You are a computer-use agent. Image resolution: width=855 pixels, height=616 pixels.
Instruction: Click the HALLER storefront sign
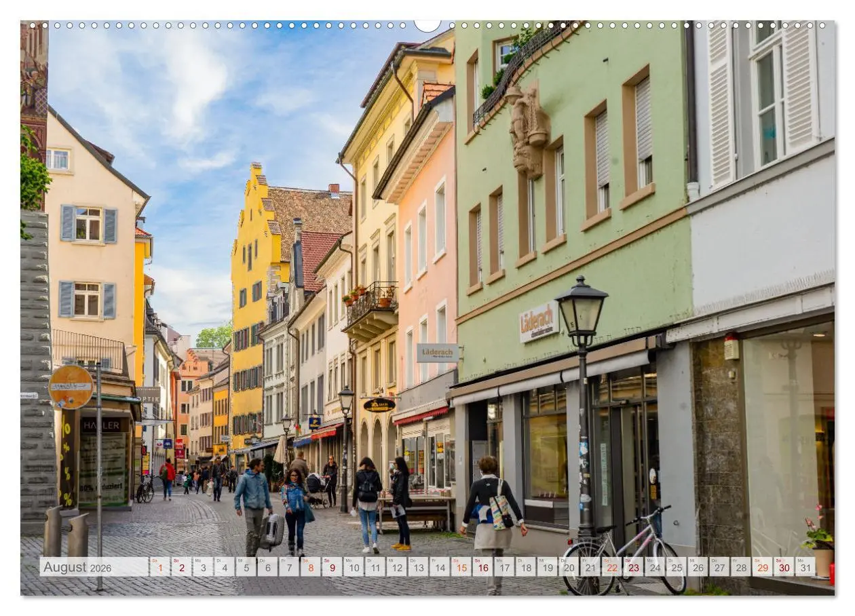click(x=102, y=425)
